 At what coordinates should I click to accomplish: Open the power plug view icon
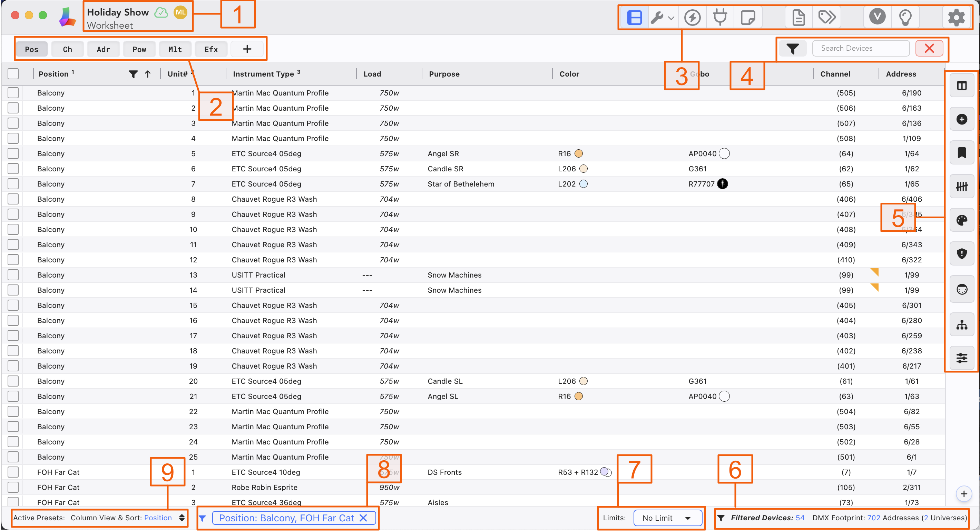[x=720, y=18]
